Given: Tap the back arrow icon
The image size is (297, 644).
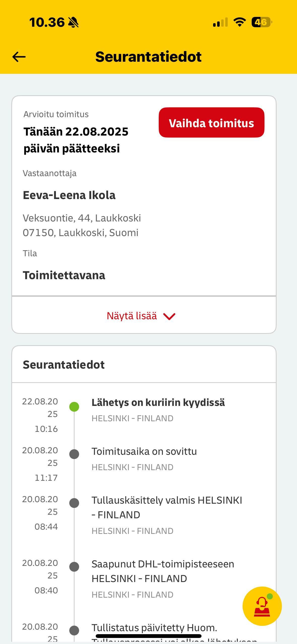Looking at the screenshot, I should pos(19,57).
